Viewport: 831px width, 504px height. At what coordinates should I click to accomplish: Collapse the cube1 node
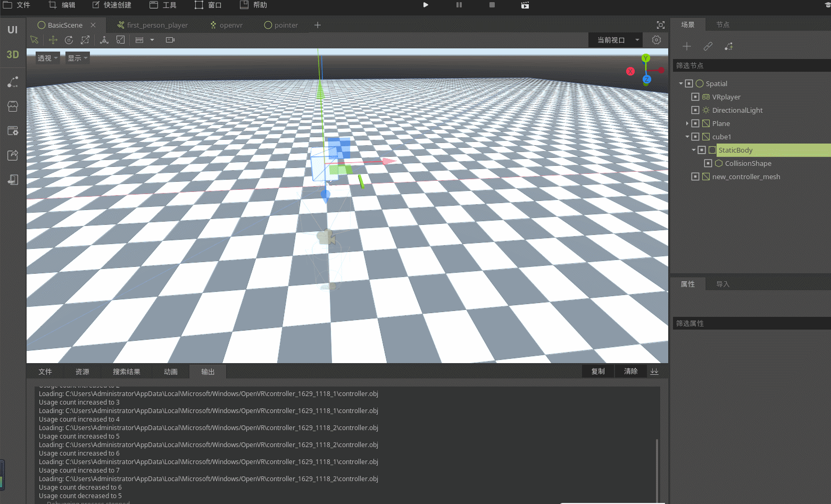coord(687,137)
